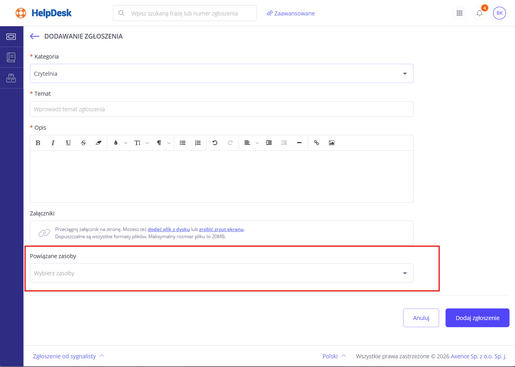Open the knowledge base sidebar icon
Screen dimensions: 515x367
(x=11, y=57)
